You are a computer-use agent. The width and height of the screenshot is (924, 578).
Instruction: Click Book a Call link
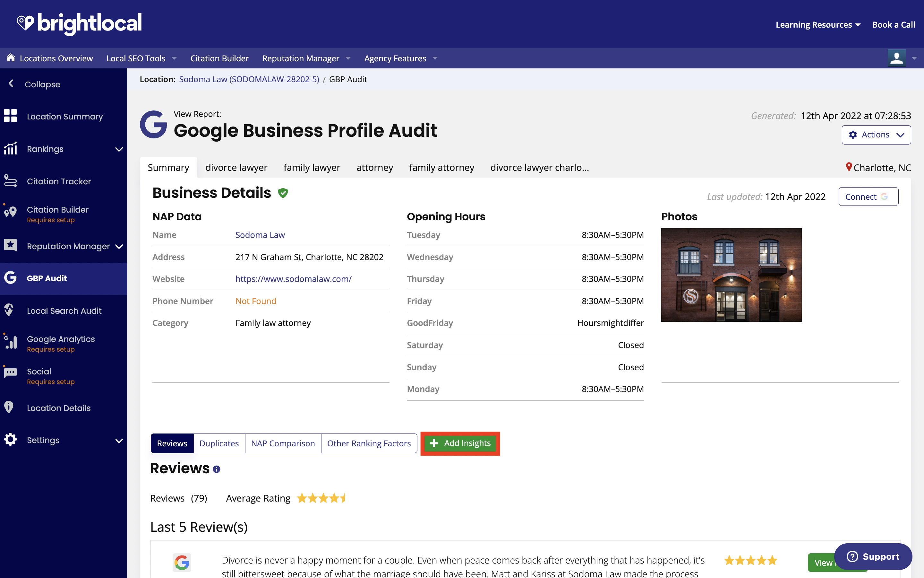(894, 24)
